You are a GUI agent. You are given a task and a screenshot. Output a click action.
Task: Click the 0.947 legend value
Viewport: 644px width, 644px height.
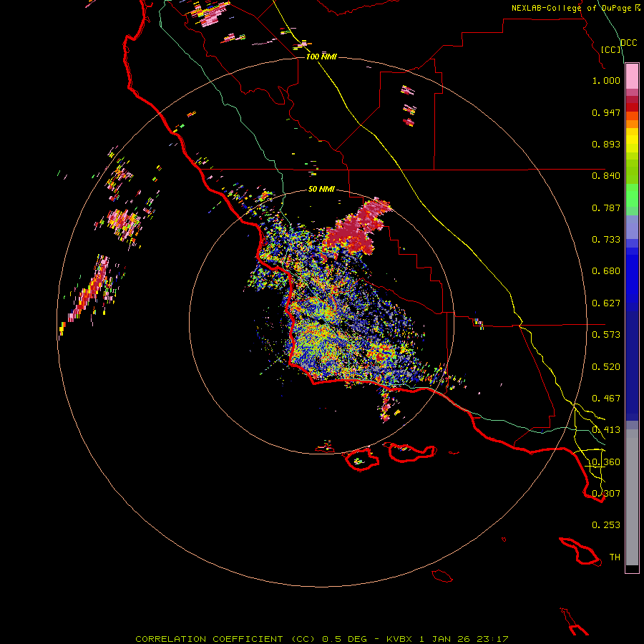[x=606, y=112]
